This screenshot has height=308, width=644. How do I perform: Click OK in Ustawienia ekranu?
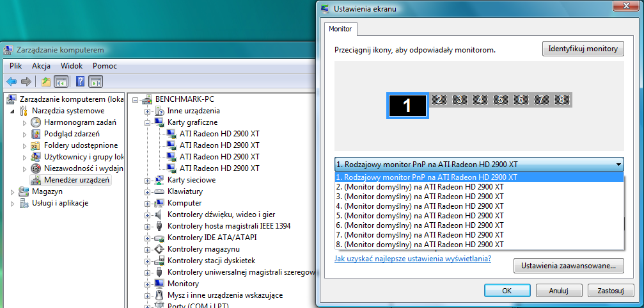tap(507, 290)
